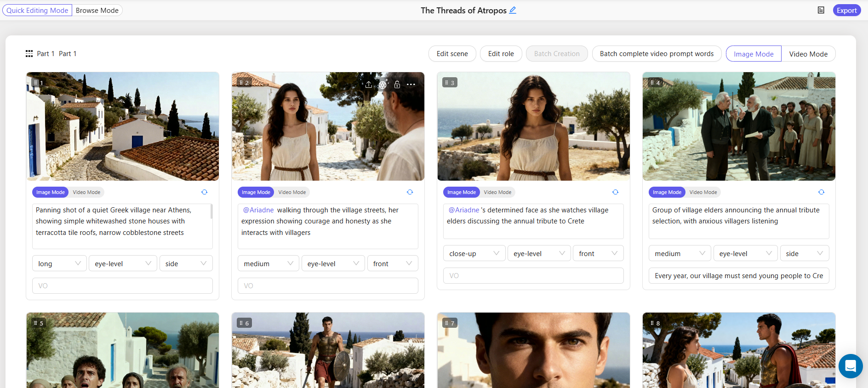
Task: Click the drag handle badge on shot 8
Action: tap(655, 323)
